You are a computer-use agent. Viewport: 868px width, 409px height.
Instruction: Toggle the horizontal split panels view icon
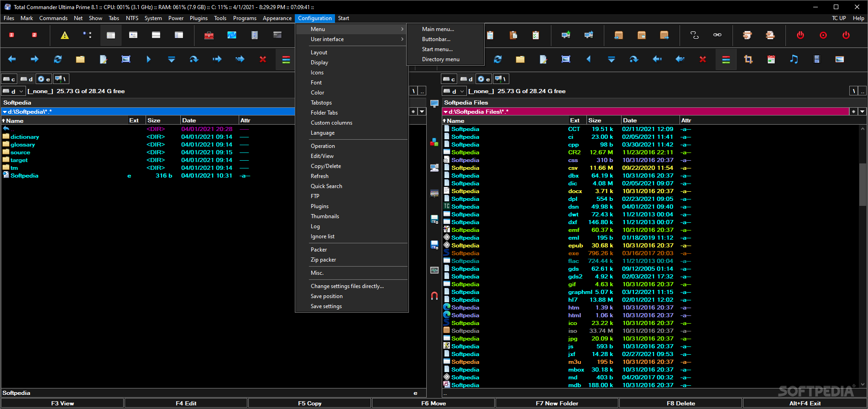pyautogui.click(x=156, y=35)
